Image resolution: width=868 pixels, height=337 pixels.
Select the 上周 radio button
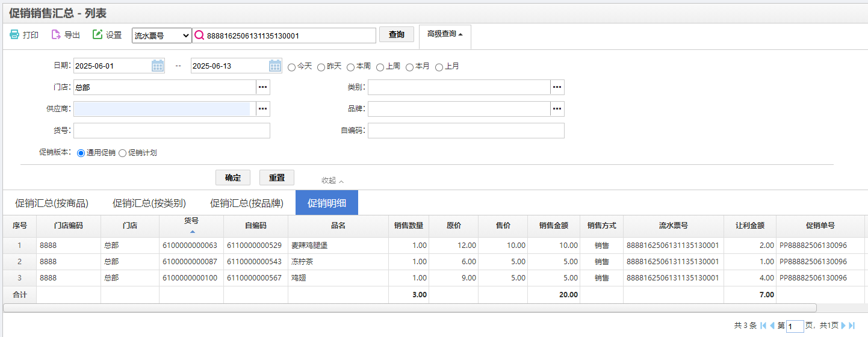[380, 67]
